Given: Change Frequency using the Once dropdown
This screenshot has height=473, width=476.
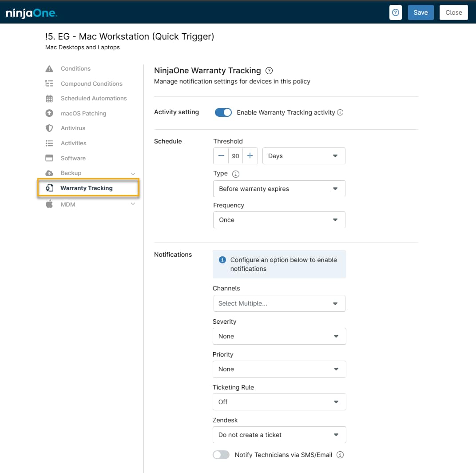Looking at the screenshot, I should [x=279, y=220].
